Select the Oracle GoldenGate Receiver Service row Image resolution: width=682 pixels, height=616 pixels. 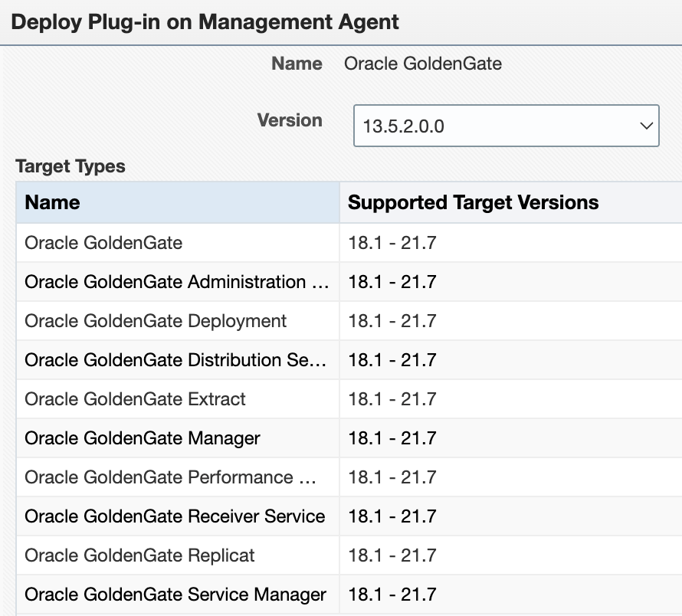click(349, 516)
